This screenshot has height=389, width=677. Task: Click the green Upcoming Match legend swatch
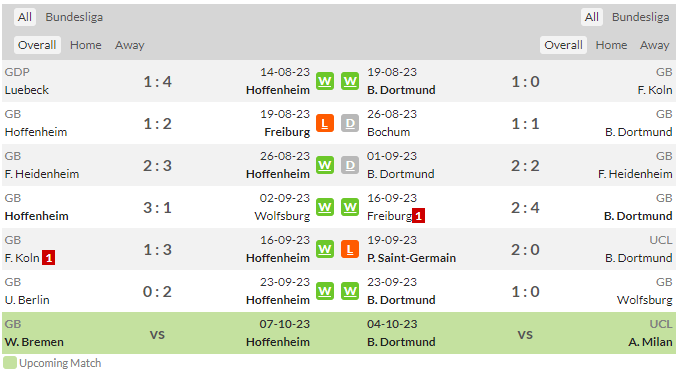9,363
